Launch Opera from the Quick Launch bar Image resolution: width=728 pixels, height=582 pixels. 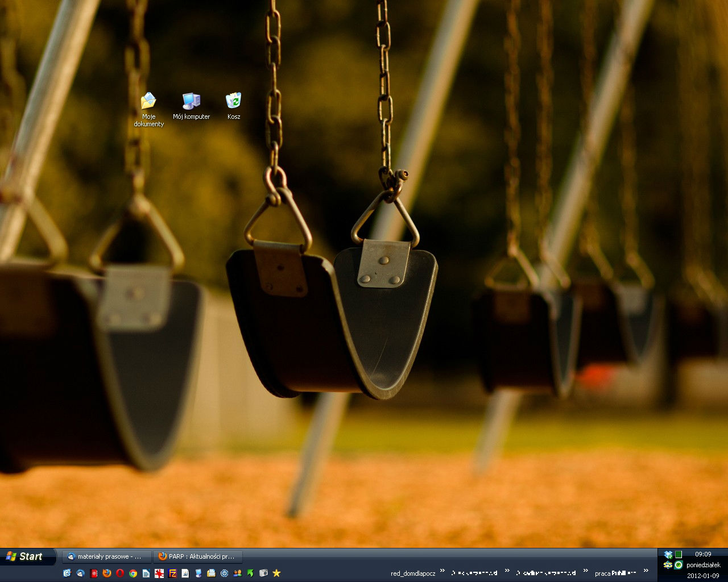pyautogui.click(x=120, y=573)
